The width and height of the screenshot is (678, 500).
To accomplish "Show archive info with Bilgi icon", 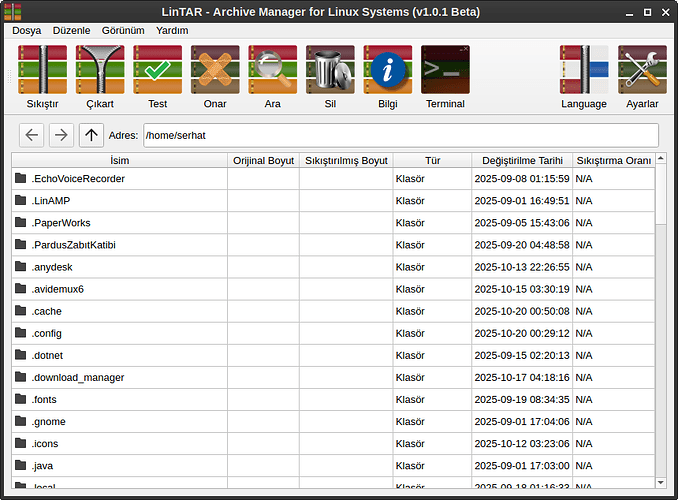I will point(387,70).
